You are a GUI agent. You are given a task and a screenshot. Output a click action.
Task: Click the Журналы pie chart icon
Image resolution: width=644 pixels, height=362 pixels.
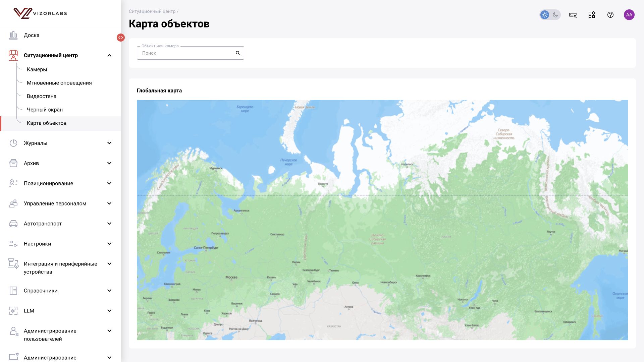[13, 143]
